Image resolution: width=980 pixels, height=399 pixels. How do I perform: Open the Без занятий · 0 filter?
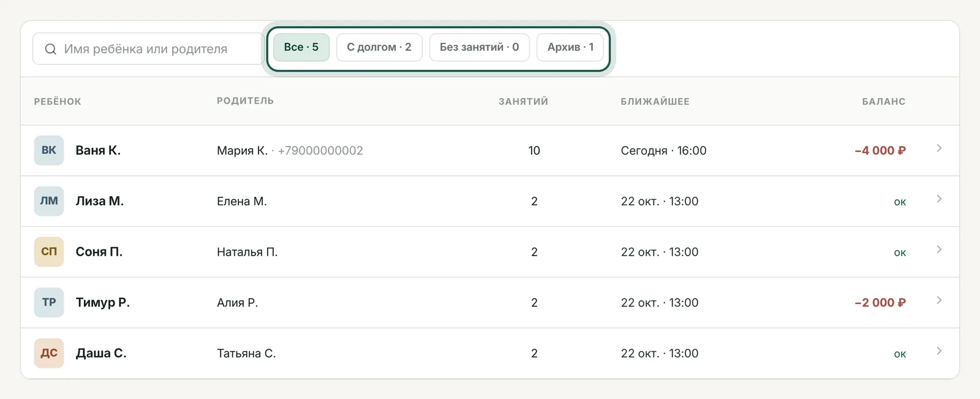(480, 47)
